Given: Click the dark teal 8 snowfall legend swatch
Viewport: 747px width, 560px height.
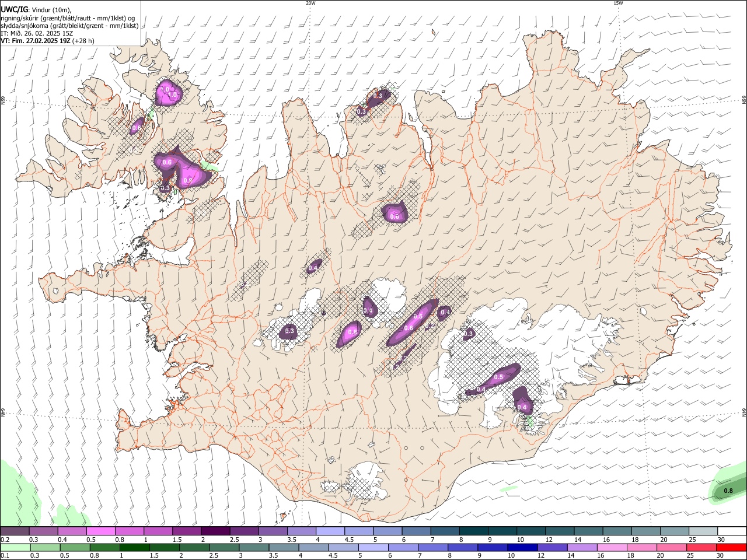Looking at the screenshot, I should (x=473, y=531).
